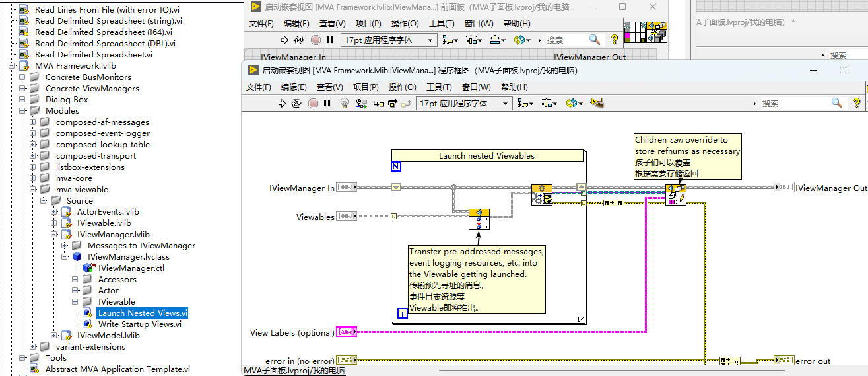Pause execution in front panel toolbar

point(329,40)
